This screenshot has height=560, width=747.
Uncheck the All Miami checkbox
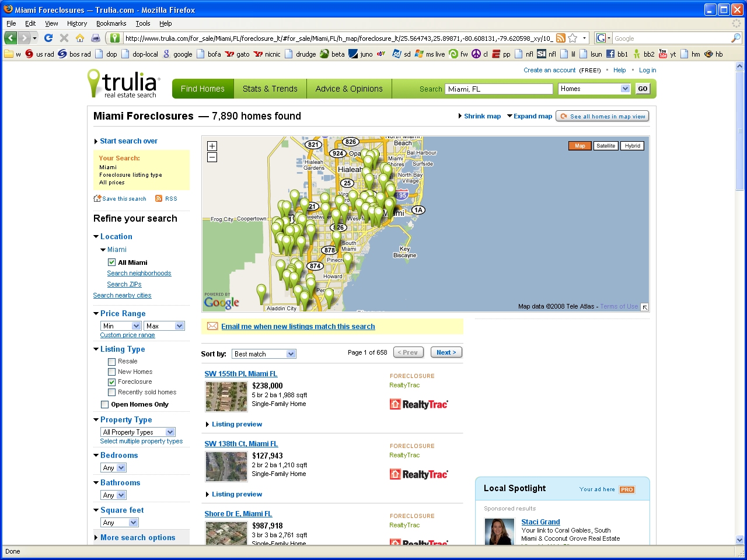point(111,262)
